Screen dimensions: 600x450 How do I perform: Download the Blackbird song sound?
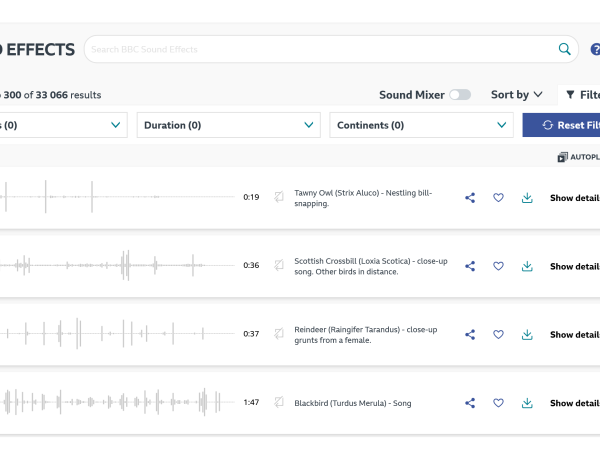point(527,404)
